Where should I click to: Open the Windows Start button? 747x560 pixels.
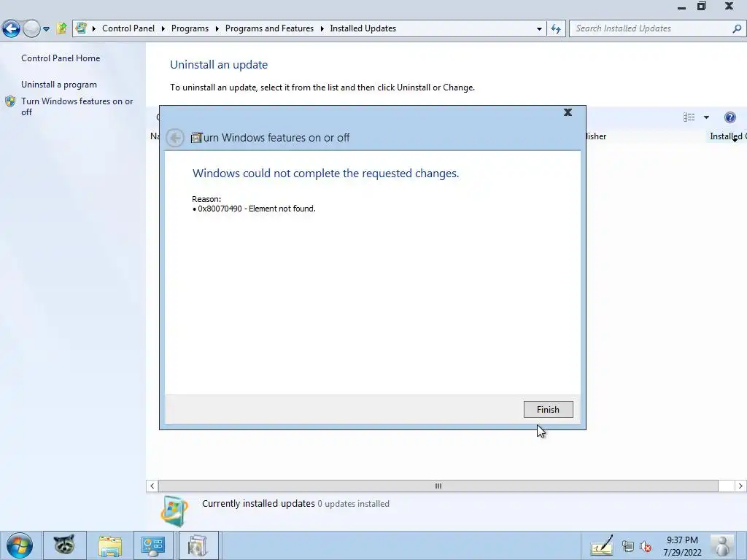[x=20, y=545]
